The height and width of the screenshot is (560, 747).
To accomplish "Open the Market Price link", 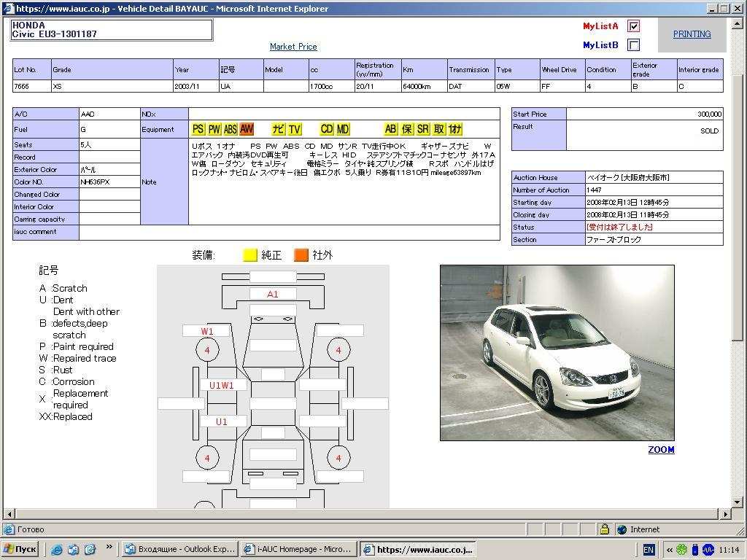I will click(x=293, y=47).
